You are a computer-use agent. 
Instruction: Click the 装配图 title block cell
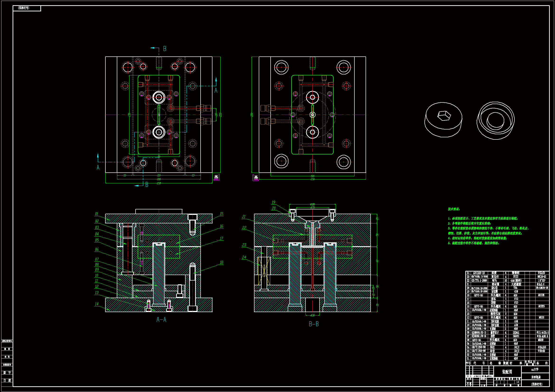pyautogui.click(x=507, y=371)
